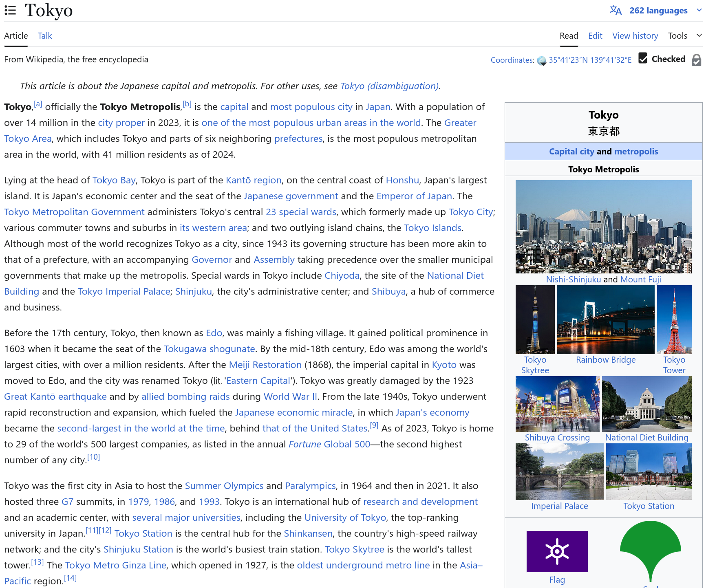The width and height of the screenshot is (706, 588).
Task: Open the Tokugawa shogunate link
Action: pyautogui.click(x=209, y=349)
